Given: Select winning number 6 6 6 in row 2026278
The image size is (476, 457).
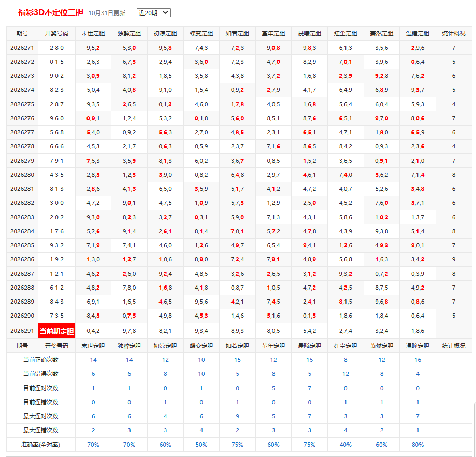Looking at the screenshot, I should 57,146.
